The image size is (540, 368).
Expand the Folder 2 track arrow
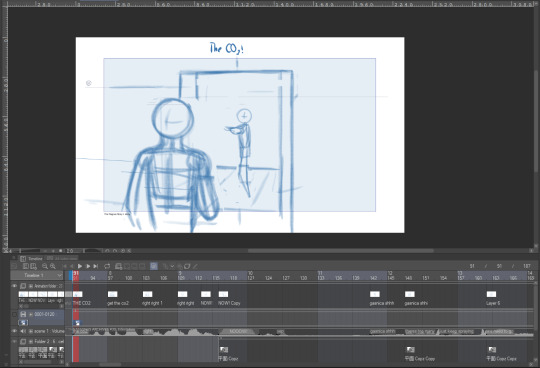(x=31, y=341)
